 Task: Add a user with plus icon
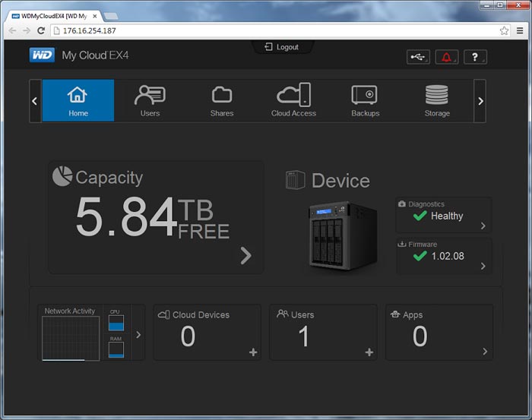coord(369,352)
